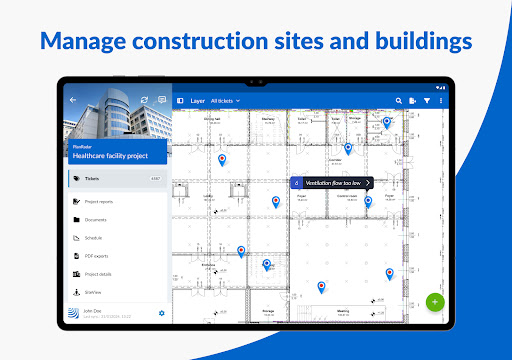Go back using the arrow icon
The height and width of the screenshot is (360, 512).
73,100
